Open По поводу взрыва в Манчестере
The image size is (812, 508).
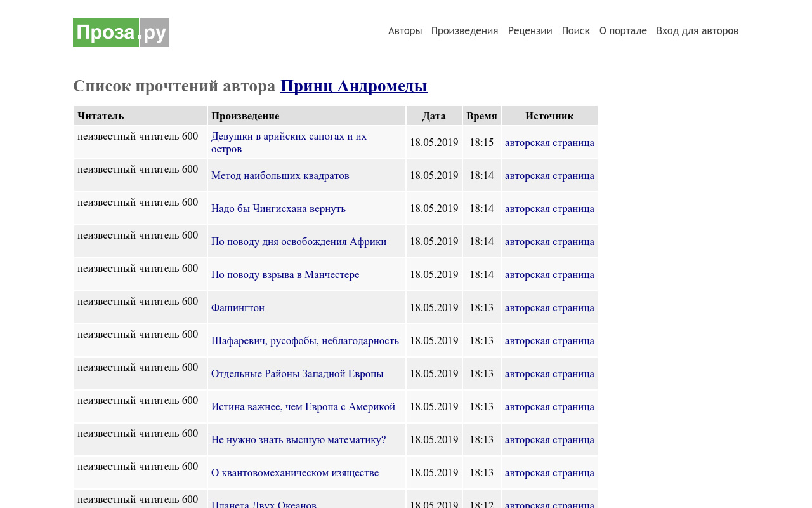[285, 274]
